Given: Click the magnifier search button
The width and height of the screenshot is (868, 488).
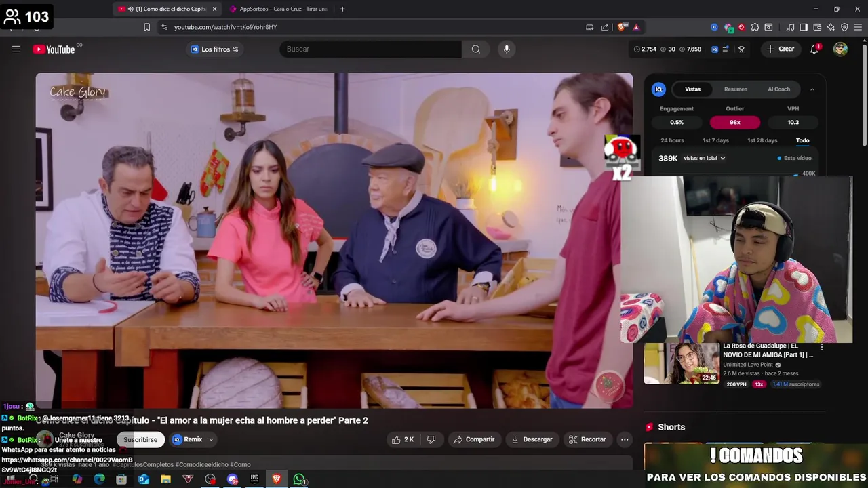Looking at the screenshot, I should (476, 49).
